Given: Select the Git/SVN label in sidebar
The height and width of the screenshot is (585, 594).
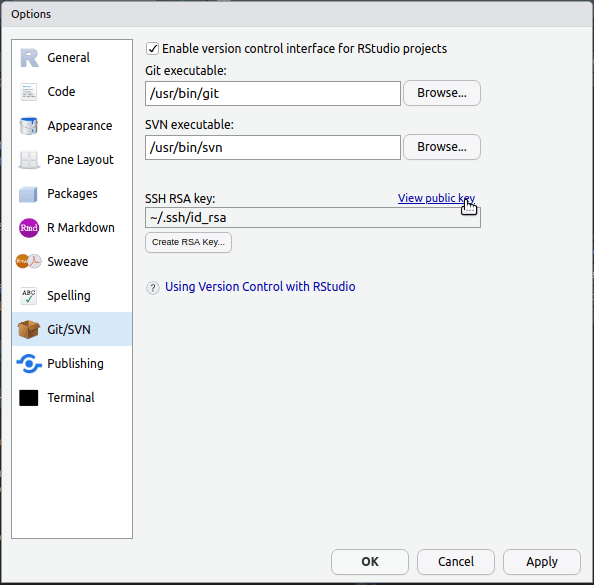Looking at the screenshot, I should click(x=69, y=329).
